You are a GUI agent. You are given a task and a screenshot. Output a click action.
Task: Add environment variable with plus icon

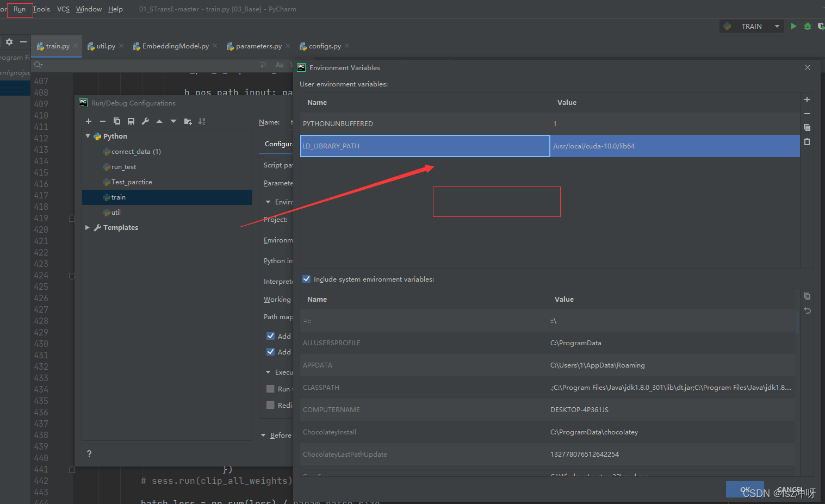coord(807,99)
